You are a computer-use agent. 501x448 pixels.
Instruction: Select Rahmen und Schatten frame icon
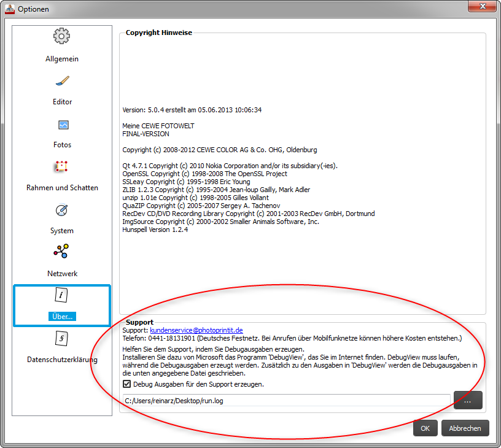(x=61, y=166)
